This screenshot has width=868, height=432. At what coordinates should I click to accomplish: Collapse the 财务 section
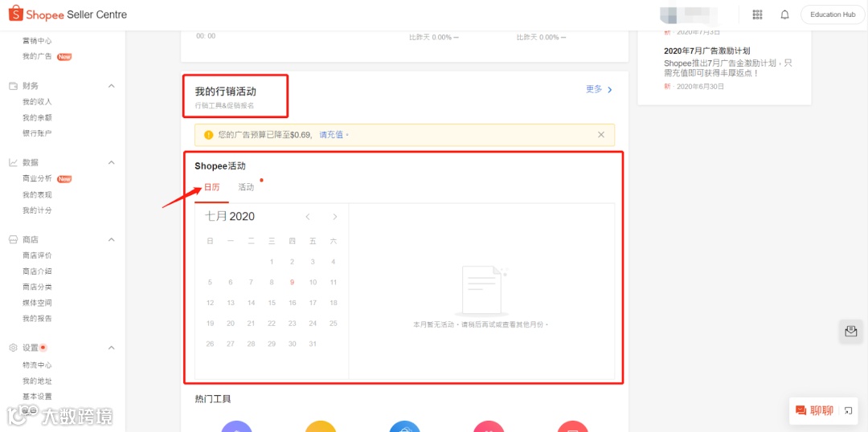[111, 86]
